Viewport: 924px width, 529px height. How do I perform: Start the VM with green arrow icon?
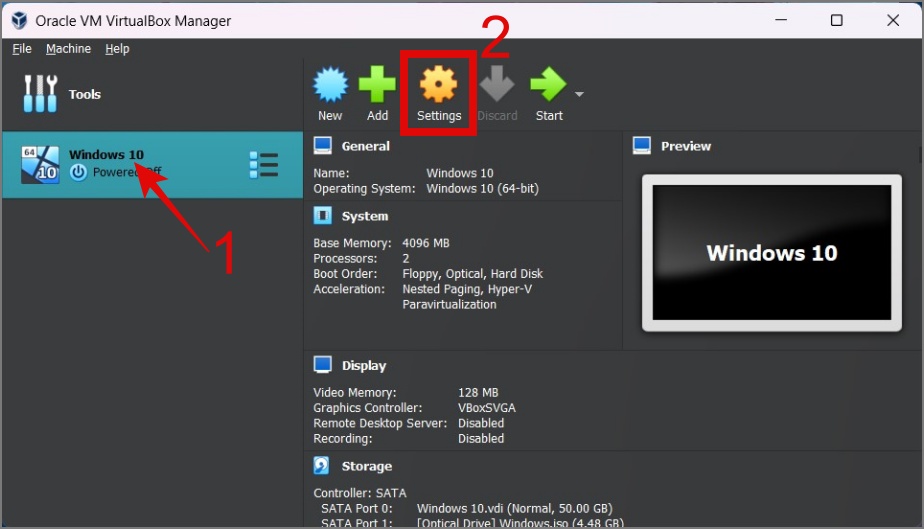(548, 84)
